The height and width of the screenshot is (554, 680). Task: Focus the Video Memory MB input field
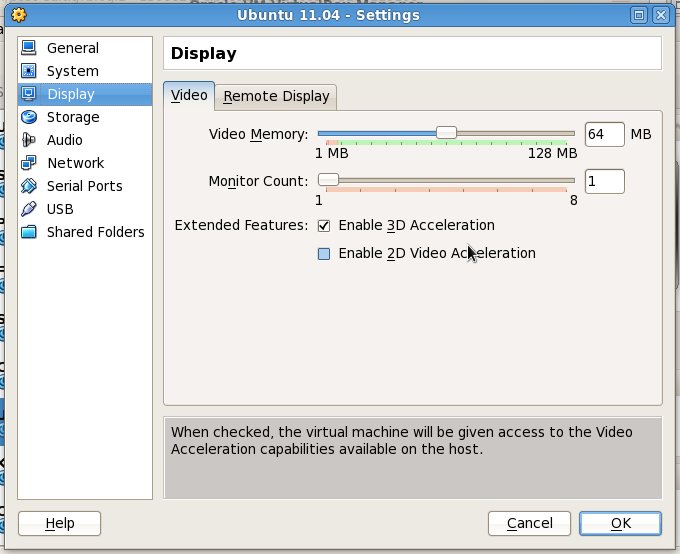[604, 134]
